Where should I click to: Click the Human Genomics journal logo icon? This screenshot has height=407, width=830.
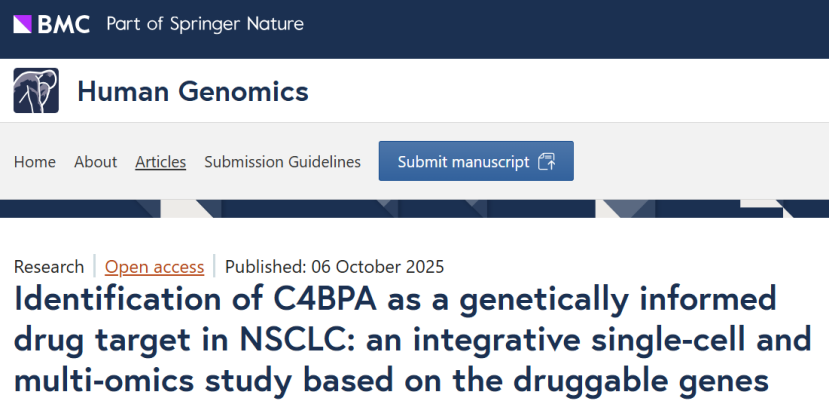(x=36, y=92)
